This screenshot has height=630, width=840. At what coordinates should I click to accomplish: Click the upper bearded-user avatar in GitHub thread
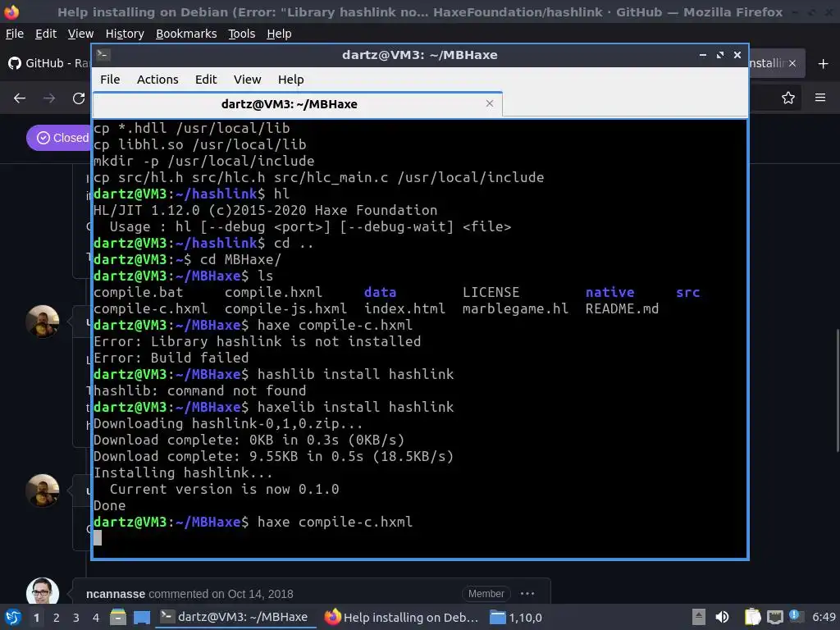(43, 322)
